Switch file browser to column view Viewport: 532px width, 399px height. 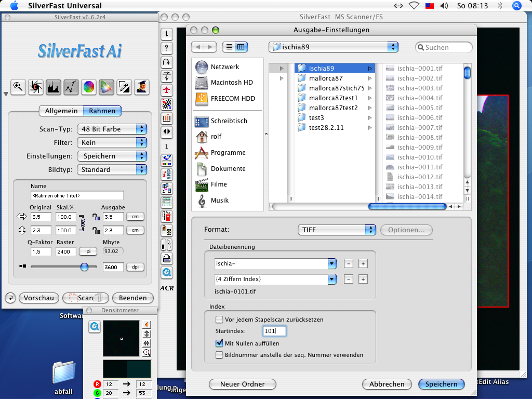click(x=241, y=47)
